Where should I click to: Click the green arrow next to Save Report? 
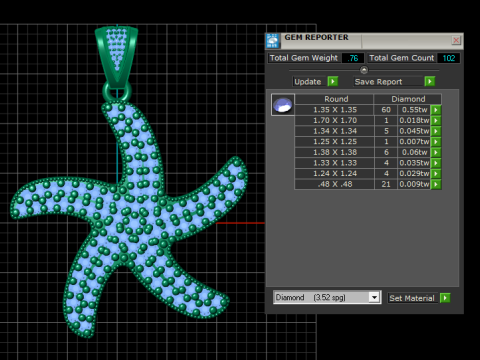pos(430,81)
